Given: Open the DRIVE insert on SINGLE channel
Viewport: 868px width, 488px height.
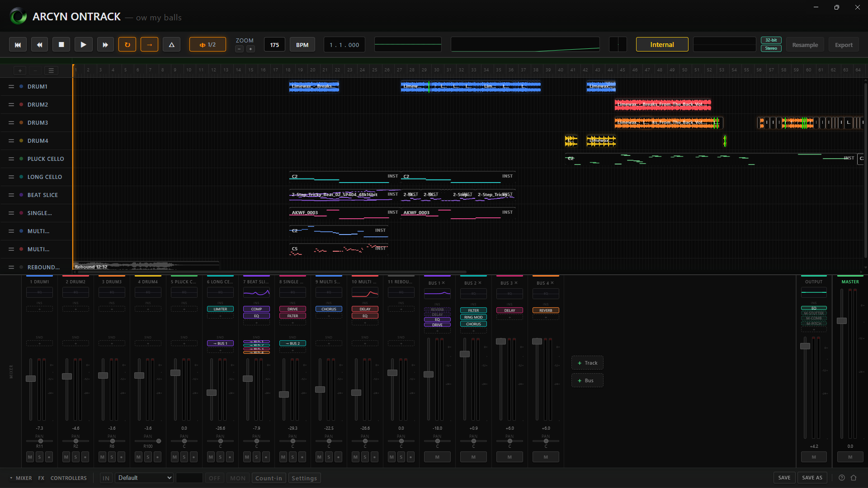Looking at the screenshot, I should click(x=292, y=309).
